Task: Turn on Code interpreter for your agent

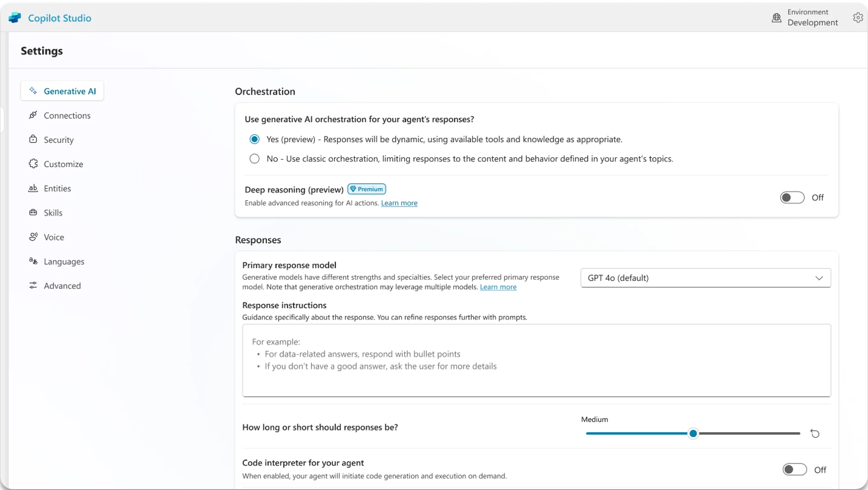Action: (794, 469)
